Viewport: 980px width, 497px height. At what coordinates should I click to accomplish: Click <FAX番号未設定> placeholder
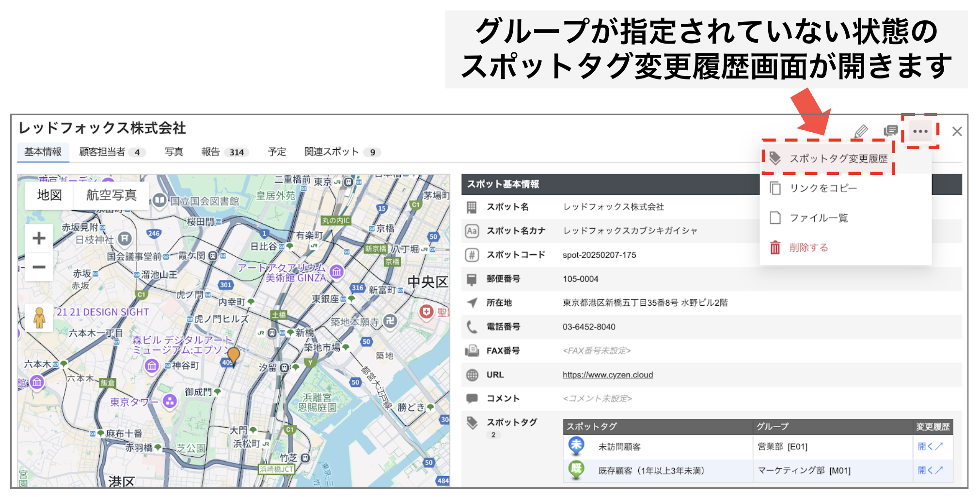pos(597,351)
